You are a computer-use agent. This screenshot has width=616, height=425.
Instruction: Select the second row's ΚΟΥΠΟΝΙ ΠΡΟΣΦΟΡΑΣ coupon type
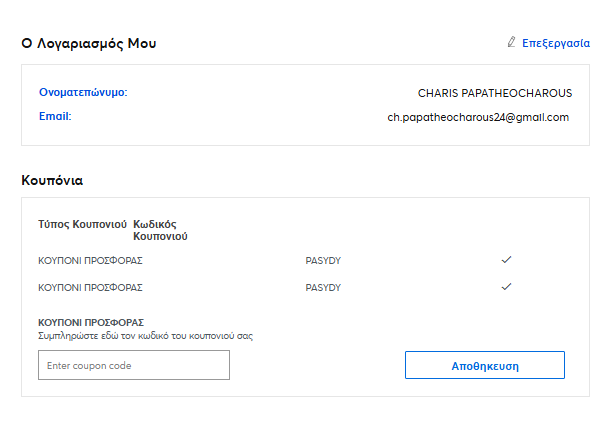pos(90,287)
